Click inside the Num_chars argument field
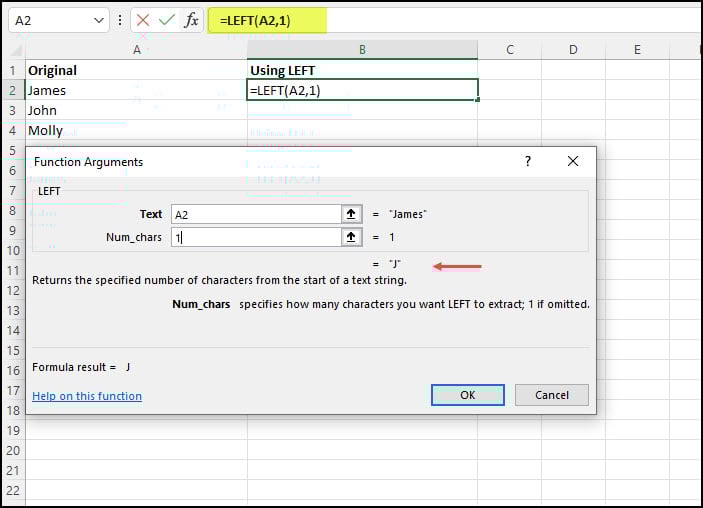 pos(255,237)
